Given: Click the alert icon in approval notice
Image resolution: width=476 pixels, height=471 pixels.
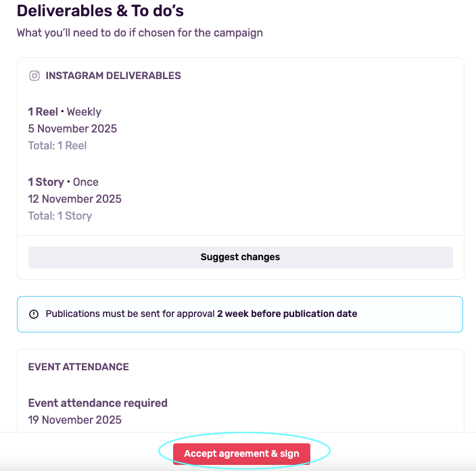Looking at the screenshot, I should click(x=34, y=314).
